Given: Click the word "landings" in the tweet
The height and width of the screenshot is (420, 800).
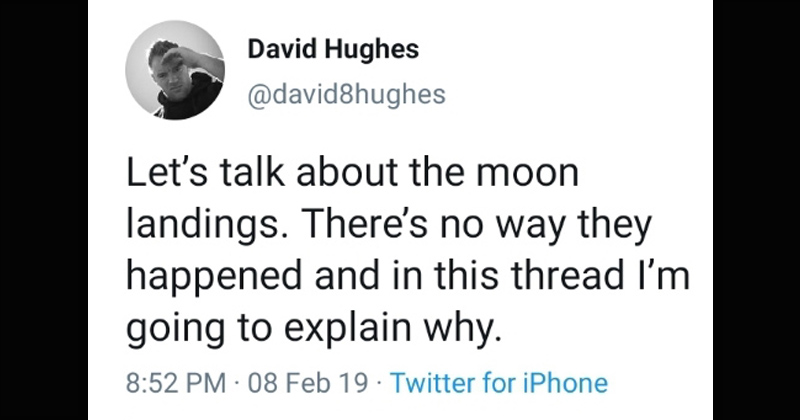Looking at the screenshot, I should coord(209,226).
